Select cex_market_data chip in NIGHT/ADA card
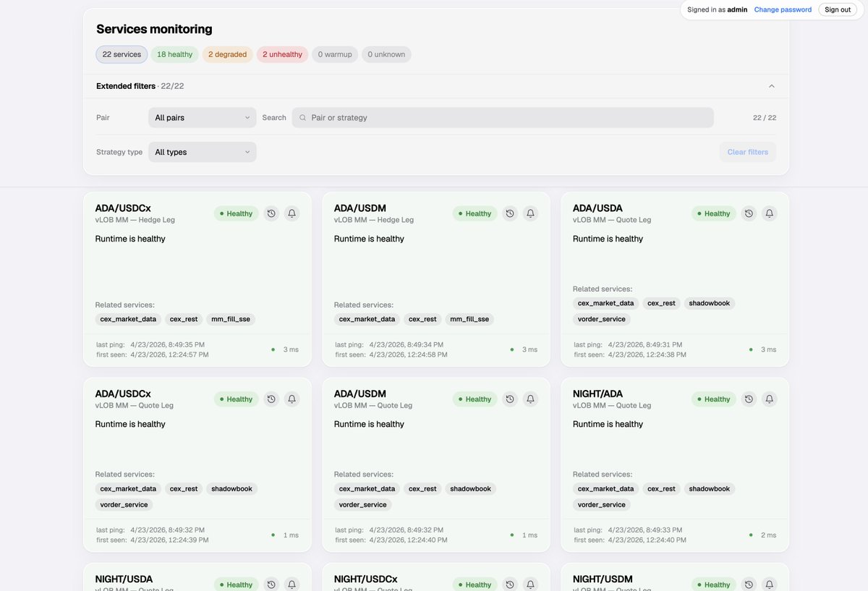The height and width of the screenshot is (591, 868). click(605, 489)
